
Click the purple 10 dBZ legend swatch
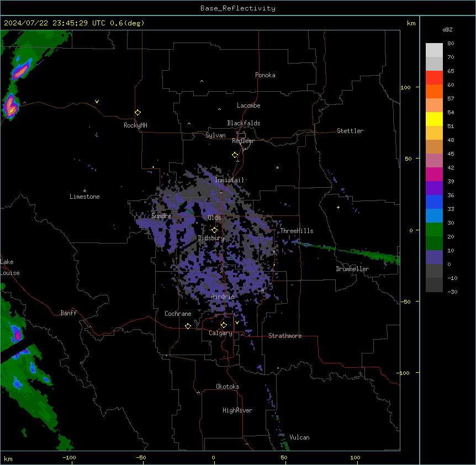(434, 257)
